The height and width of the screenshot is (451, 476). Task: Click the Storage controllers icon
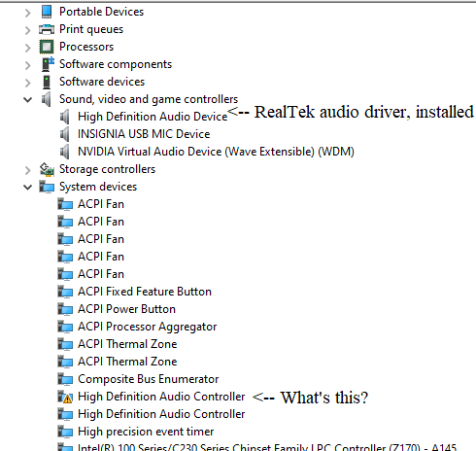(47, 169)
